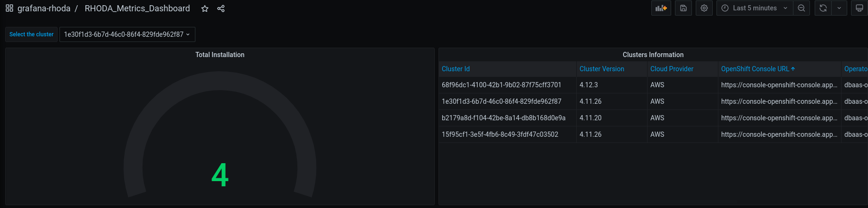Viewport: 868px width, 208px height.
Task: Share the dashboard via share icon
Action: (x=221, y=8)
